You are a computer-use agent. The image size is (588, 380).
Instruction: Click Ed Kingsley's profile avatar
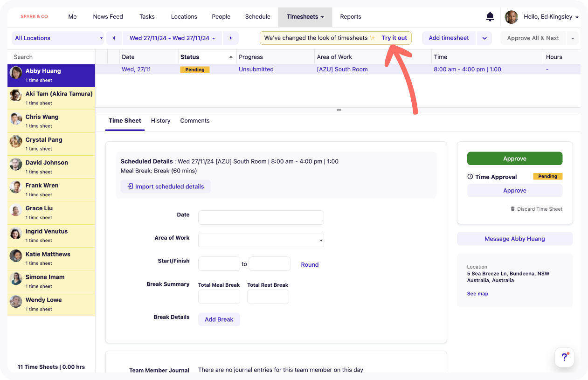click(x=512, y=17)
